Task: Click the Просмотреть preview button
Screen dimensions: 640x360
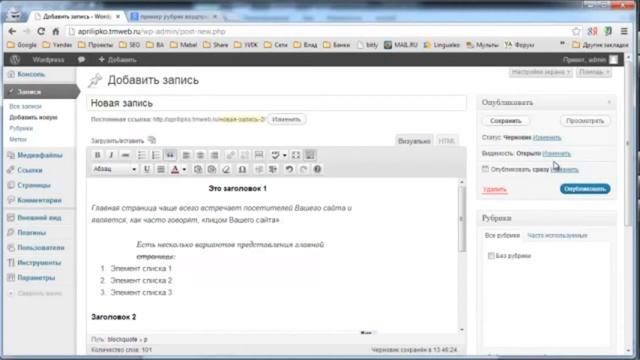Action: tap(585, 121)
